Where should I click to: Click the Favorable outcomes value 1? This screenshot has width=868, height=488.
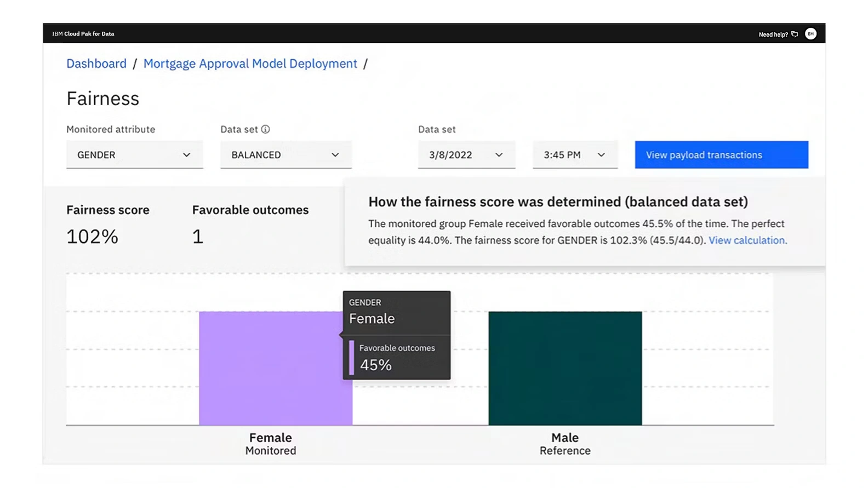coord(198,237)
